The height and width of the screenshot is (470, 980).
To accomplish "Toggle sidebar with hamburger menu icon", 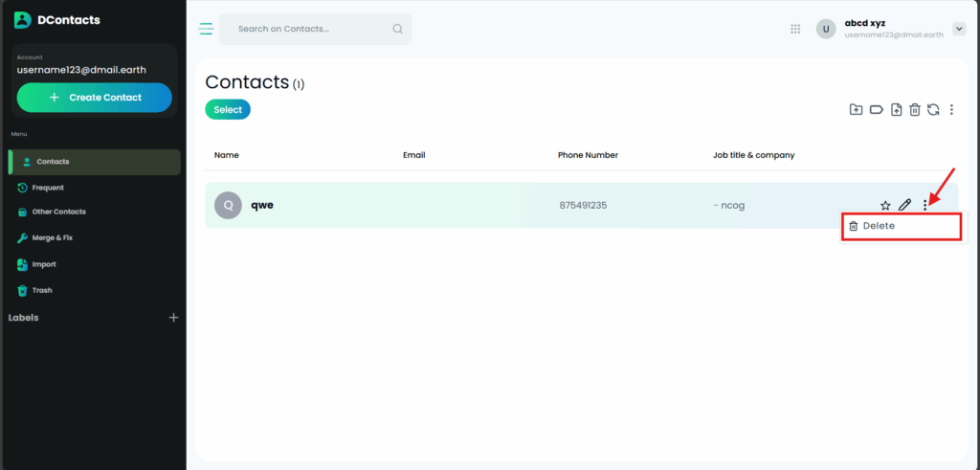I will pos(206,29).
